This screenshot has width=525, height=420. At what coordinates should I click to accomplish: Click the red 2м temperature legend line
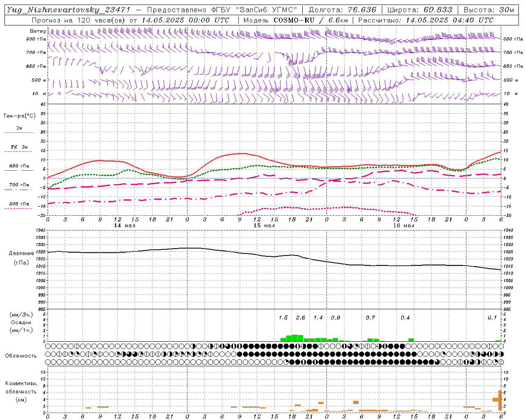coord(19,132)
